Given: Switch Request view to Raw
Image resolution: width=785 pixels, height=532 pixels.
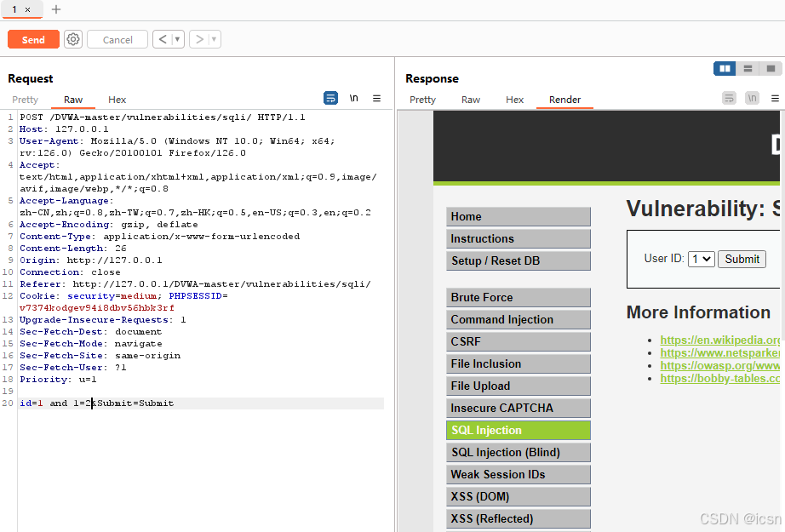Looking at the screenshot, I should [x=73, y=100].
